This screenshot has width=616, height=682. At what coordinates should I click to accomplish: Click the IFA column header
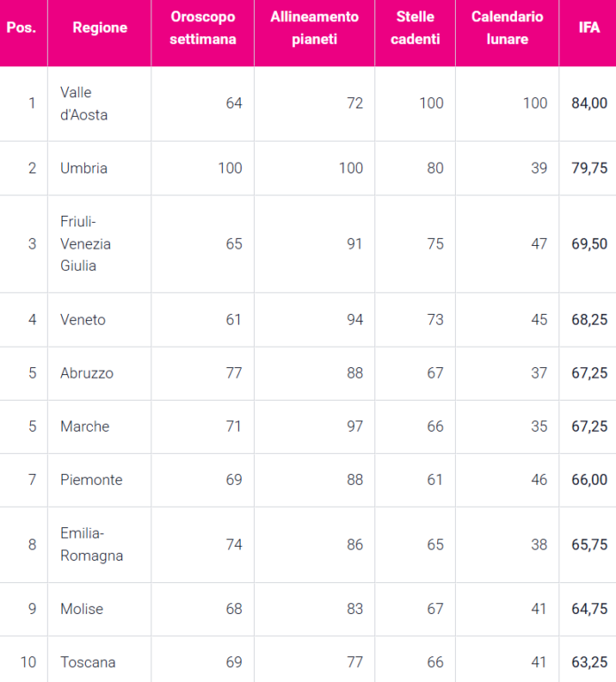[589, 27]
